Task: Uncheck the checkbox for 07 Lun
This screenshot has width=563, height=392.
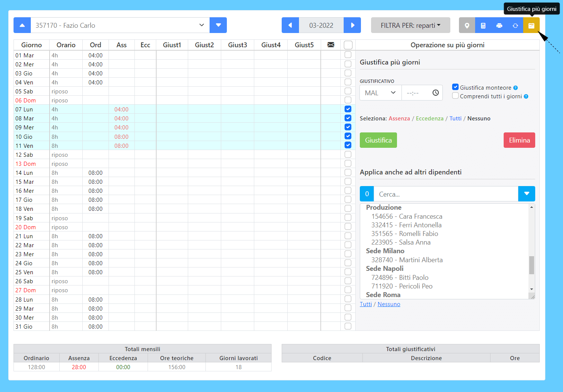Action: point(348,109)
